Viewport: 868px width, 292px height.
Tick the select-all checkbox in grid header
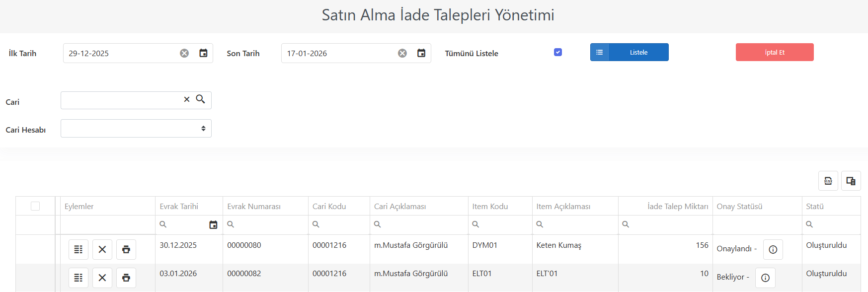[35, 206]
